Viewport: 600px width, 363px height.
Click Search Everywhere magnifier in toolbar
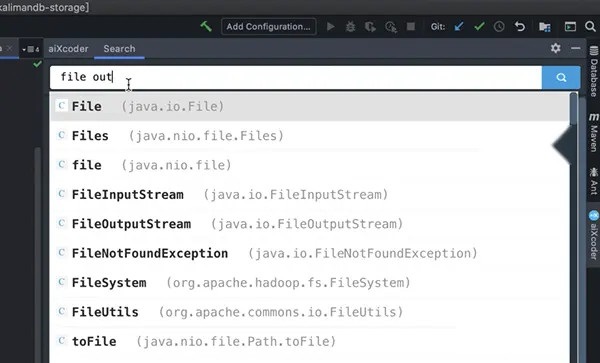pyautogui.click(x=590, y=26)
